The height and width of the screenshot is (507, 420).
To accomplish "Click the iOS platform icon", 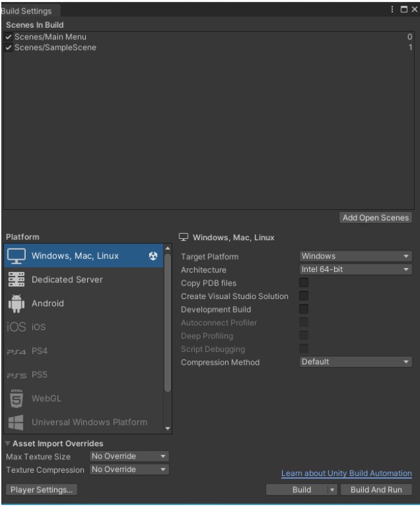I will (16, 327).
